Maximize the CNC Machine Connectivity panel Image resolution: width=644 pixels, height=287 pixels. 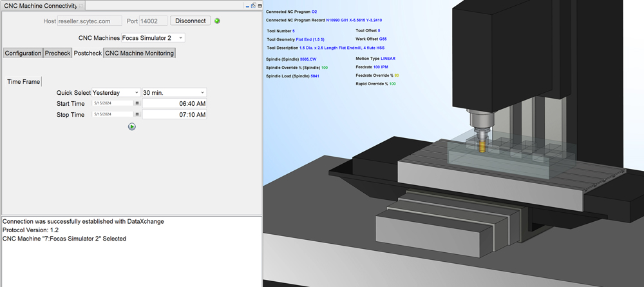click(x=258, y=5)
